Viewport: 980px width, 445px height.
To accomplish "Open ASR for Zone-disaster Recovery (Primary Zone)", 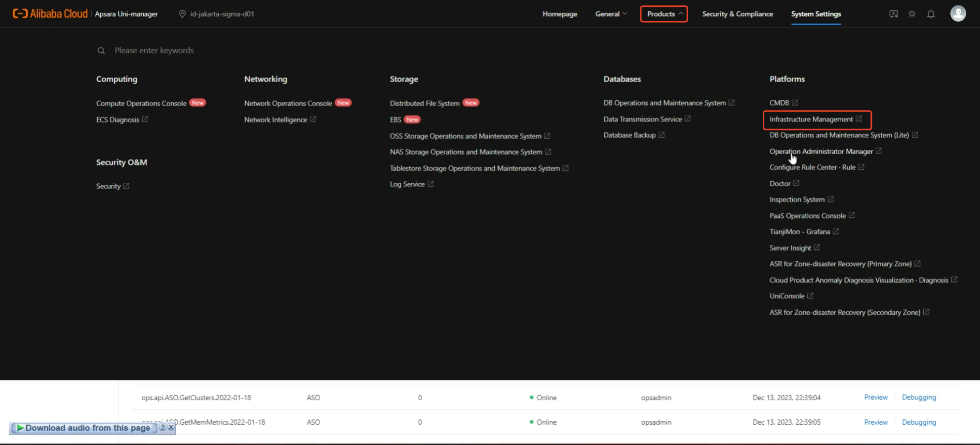I will [x=840, y=264].
